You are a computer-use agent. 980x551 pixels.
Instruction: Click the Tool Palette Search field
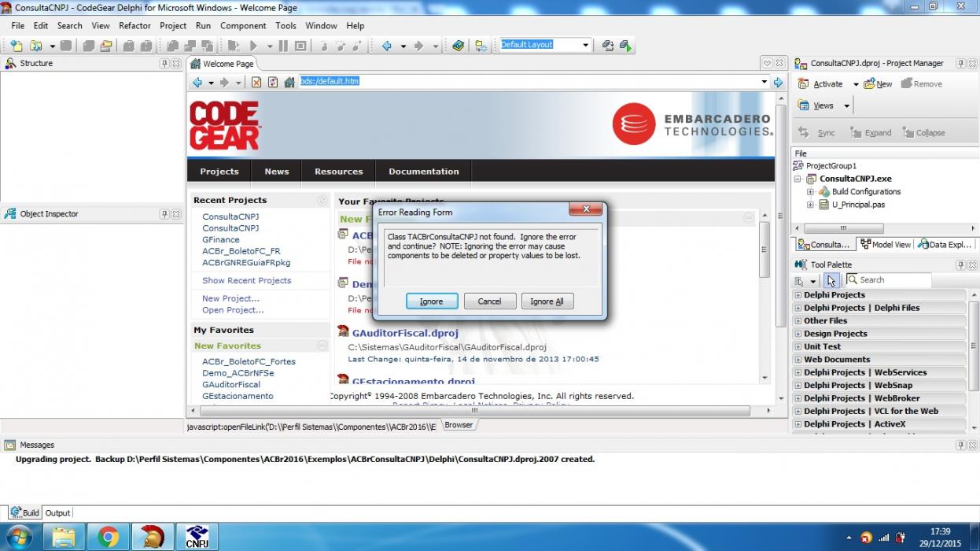pyautogui.click(x=888, y=279)
